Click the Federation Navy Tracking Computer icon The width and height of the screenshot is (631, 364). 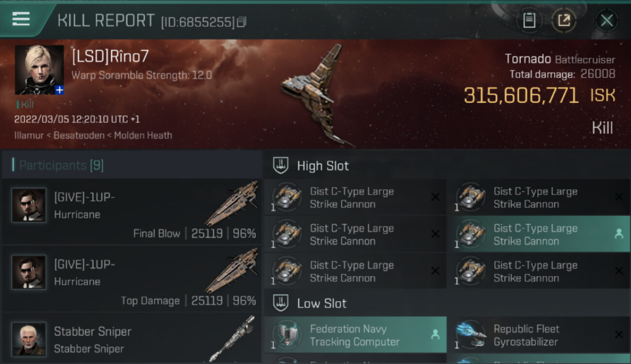tap(287, 335)
